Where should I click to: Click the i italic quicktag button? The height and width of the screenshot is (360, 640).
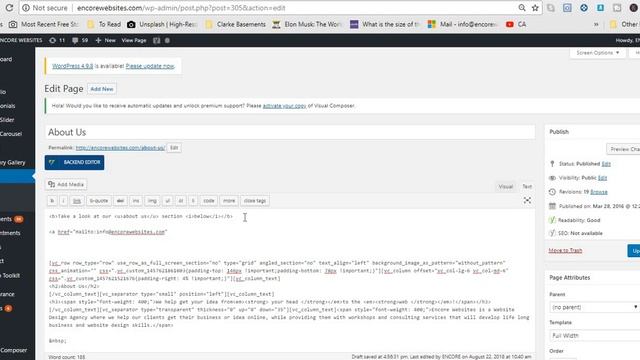[x=63, y=201]
